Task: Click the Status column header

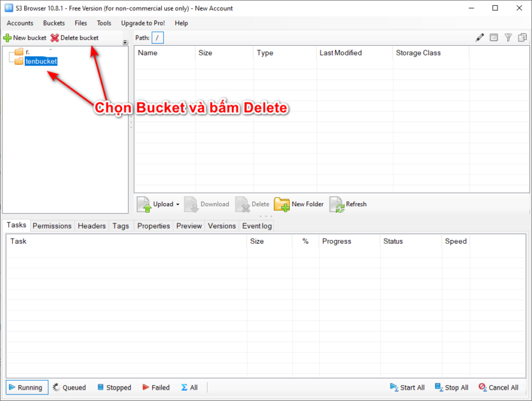Action: point(411,241)
